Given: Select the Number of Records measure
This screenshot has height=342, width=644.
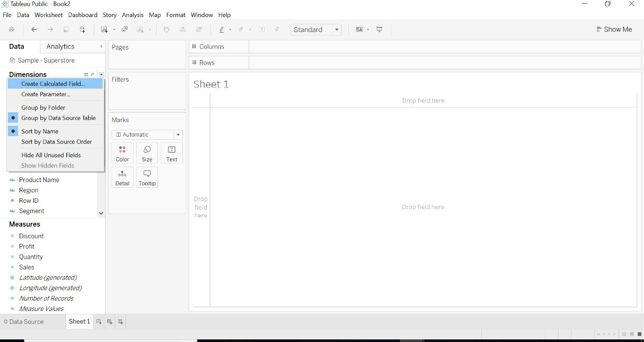Looking at the screenshot, I should tap(46, 298).
